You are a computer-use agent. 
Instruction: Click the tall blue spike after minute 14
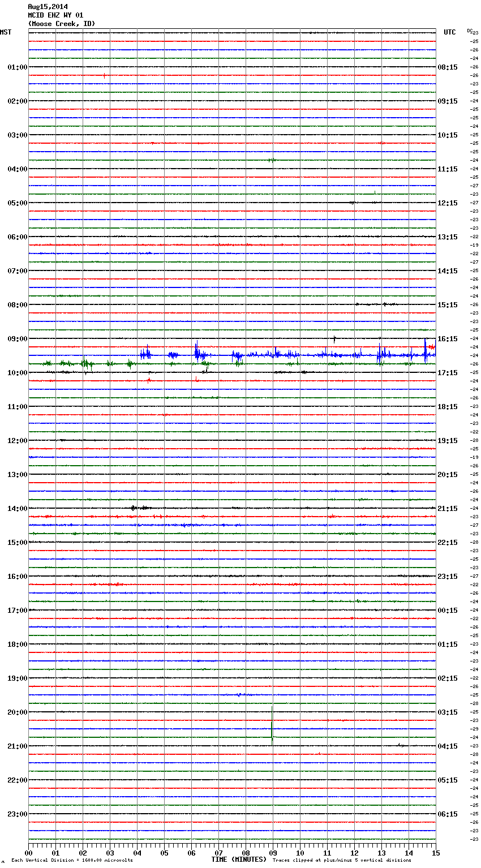coord(425,348)
